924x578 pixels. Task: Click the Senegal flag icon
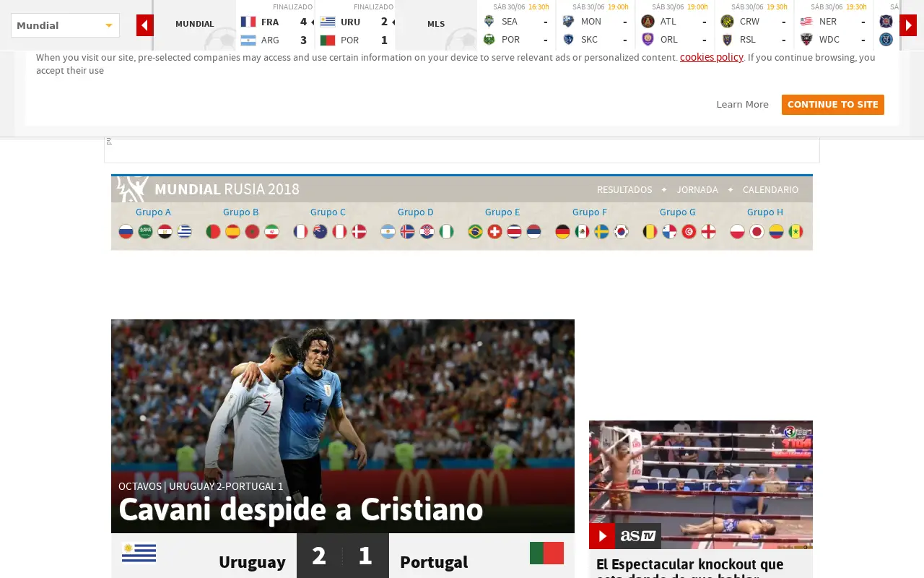796,232
